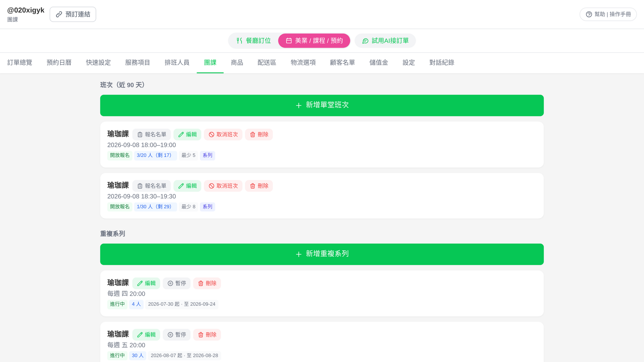The image size is (644, 362).
Task: Switch to 服務項目 tab
Action: [x=138, y=63]
